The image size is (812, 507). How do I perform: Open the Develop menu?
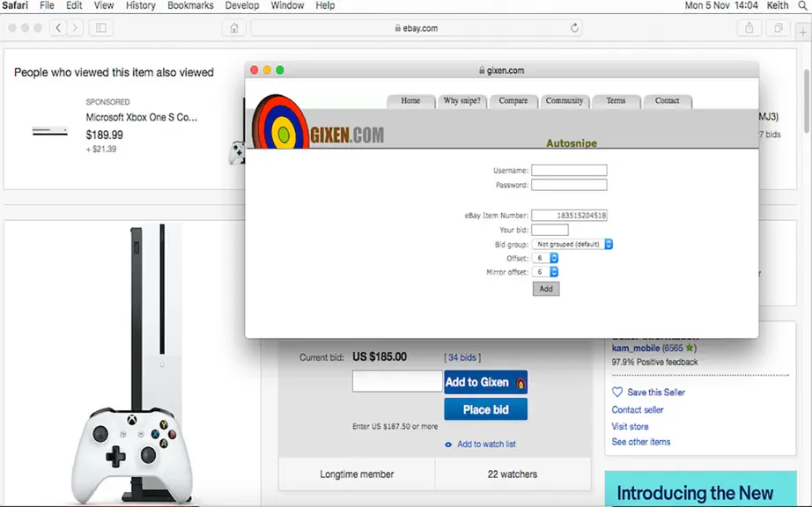[x=242, y=5]
